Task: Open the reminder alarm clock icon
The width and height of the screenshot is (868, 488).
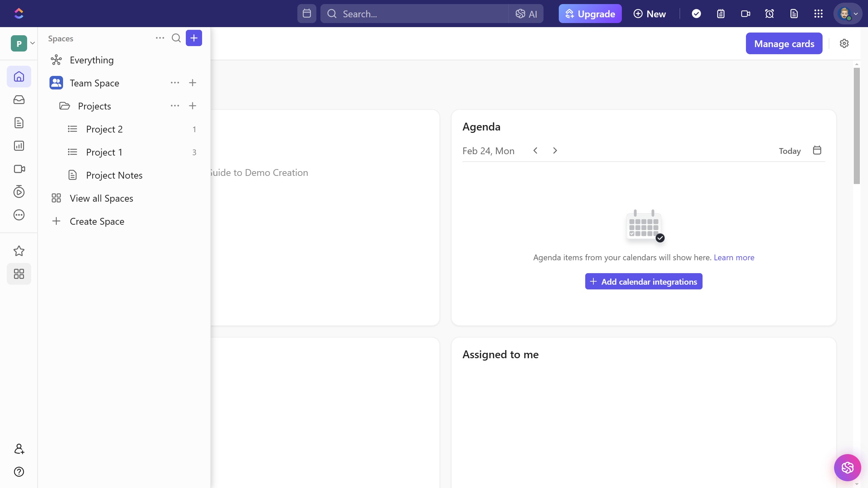Action: pos(769,14)
